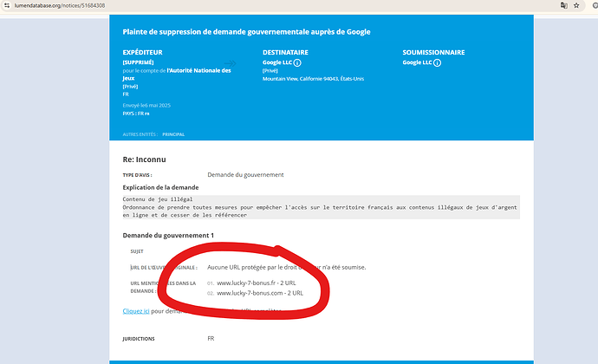This screenshot has width=598, height=364.
Task: Click the Mountain View, Californie address line
Action: [313, 79]
